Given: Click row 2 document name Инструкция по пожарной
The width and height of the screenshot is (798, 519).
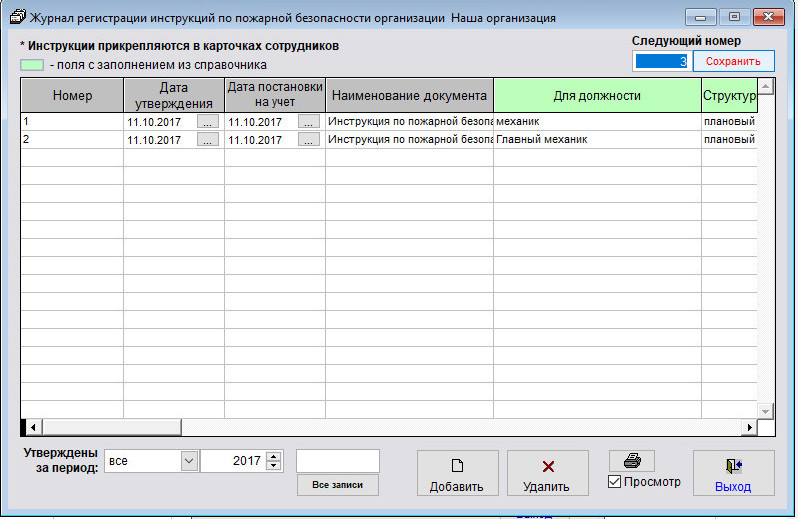Looking at the screenshot, I should [x=410, y=139].
